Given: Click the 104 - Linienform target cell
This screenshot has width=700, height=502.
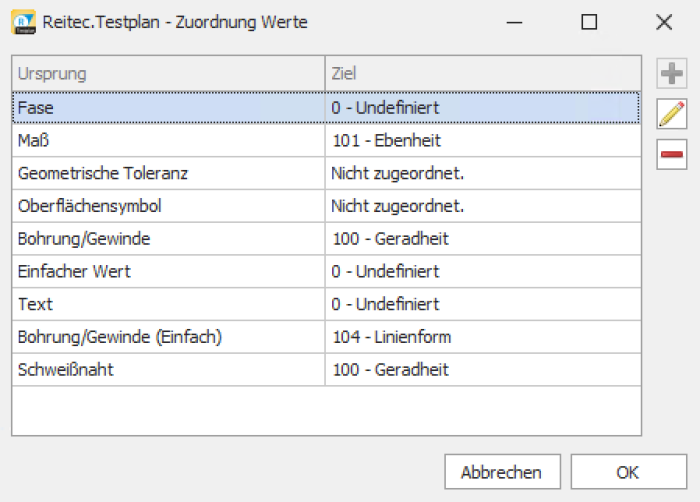Looking at the screenshot, I should pos(482,337).
